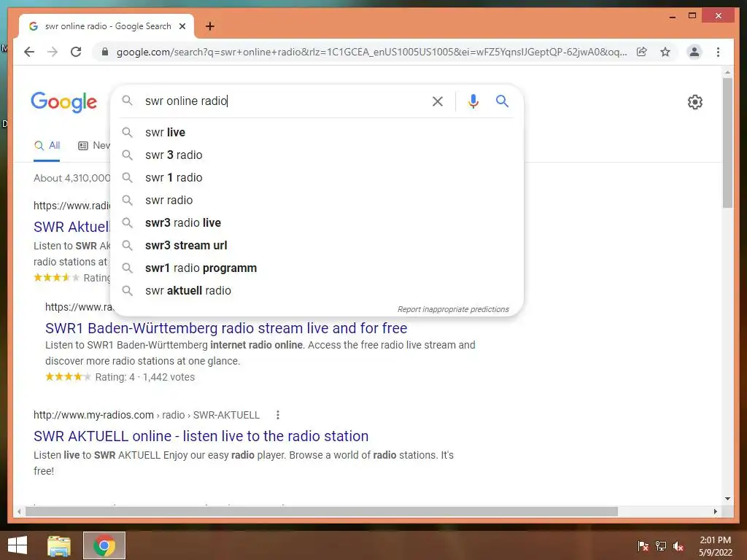Choose the "swr3 stream url" suggestion
The width and height of the screenshot is (747, 560).
pyautogui.click(x=317, y=245)
